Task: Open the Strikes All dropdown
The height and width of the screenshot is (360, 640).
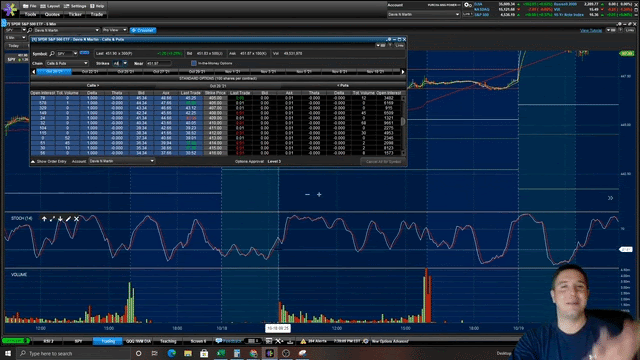Action: click(x=120, y=63)
